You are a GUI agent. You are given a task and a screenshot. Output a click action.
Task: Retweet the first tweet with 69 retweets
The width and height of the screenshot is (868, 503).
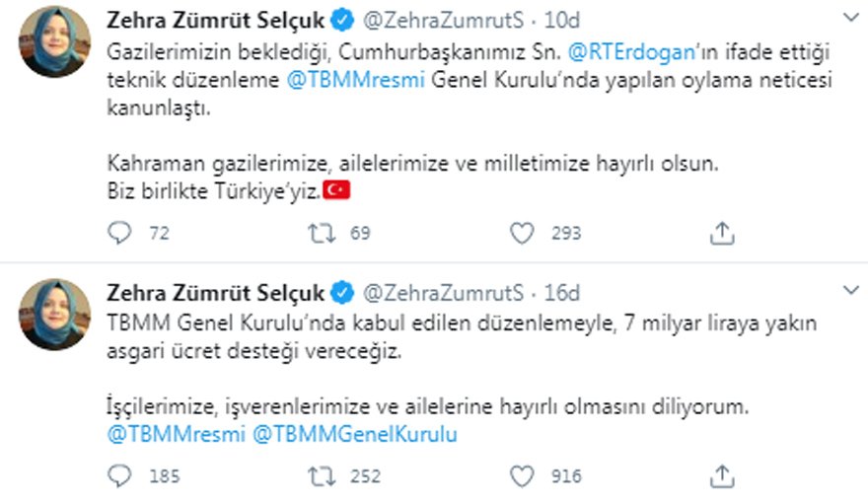coord(322,233)
